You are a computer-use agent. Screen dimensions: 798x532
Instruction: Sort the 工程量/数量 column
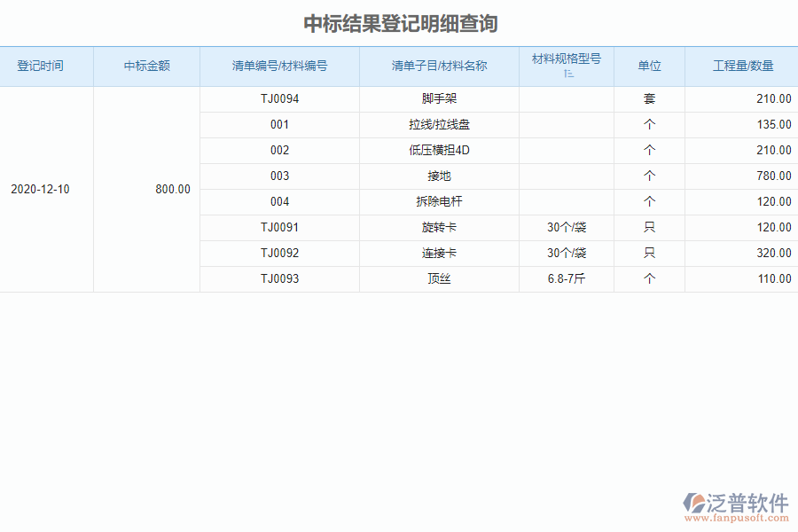tap(741, 66)
